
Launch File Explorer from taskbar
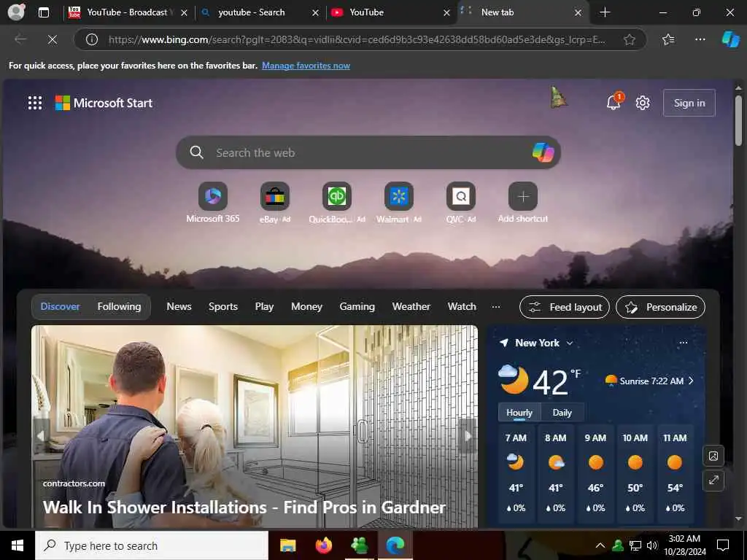[x=287, y=545]
